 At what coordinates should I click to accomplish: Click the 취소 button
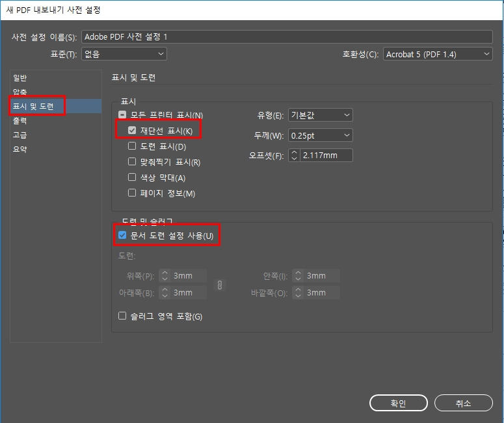464,403
